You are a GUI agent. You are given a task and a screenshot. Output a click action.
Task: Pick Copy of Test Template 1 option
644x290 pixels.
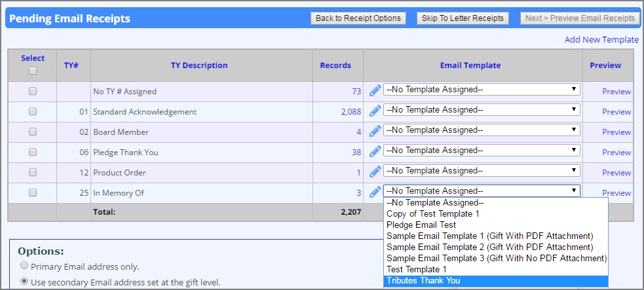pos(433,213)
